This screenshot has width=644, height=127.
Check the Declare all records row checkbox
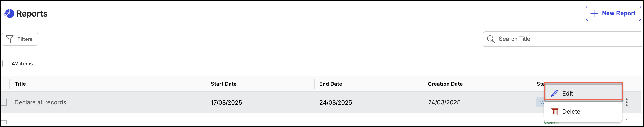pyautogui.click(x=4, y=102)
